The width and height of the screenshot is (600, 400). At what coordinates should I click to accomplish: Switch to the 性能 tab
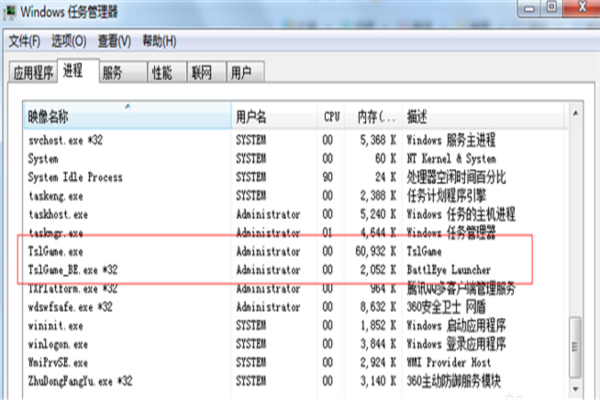pyautogui.click(x=161, y=73)
